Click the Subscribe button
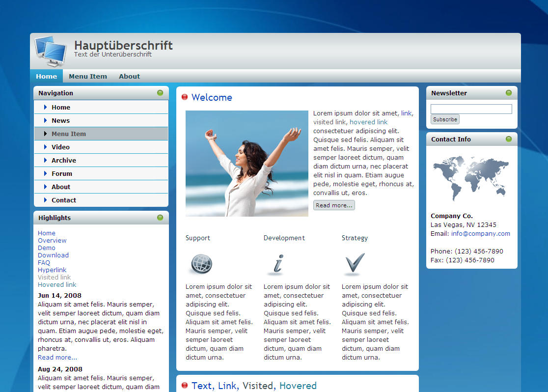This screenshot has height=392, width=548. click(445, 119)
